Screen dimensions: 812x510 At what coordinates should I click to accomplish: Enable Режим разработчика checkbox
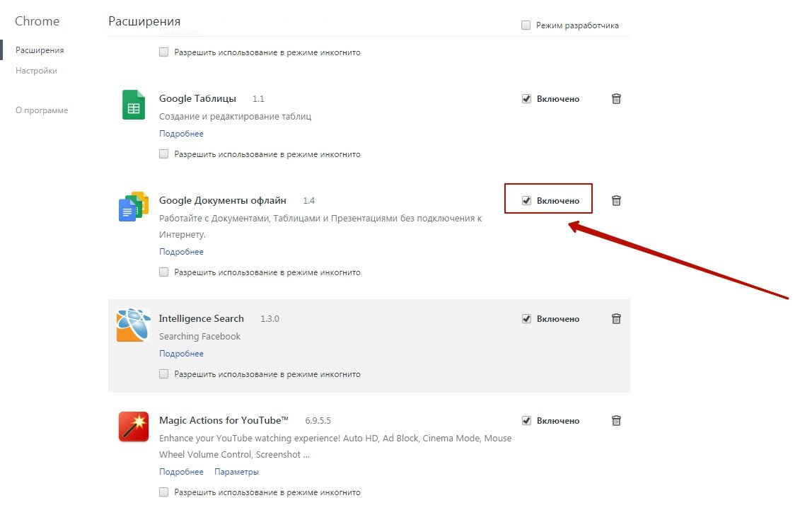point(526,25)
